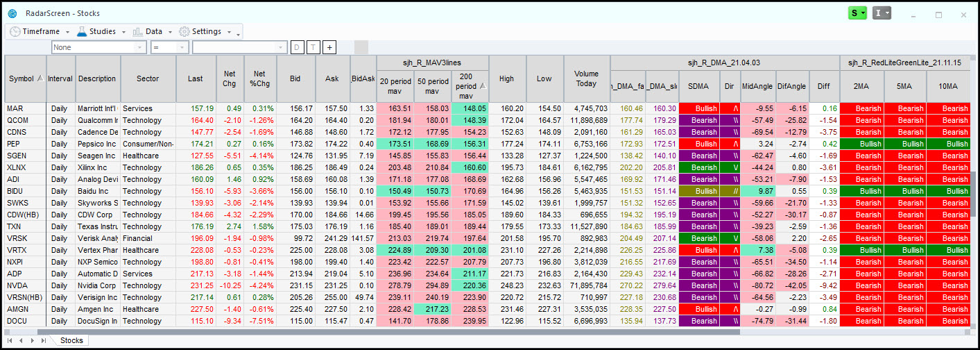Click the 2MA column header

tap(861, 86)
